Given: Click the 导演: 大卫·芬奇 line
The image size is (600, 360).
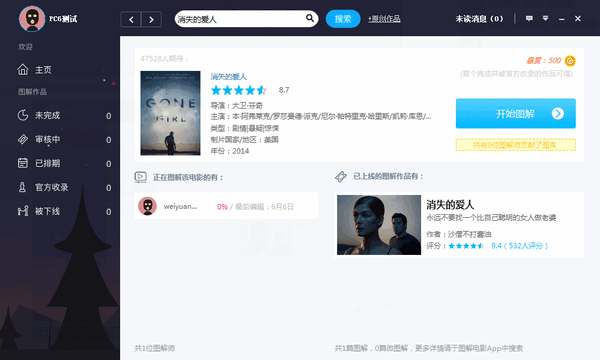Looking at the screenshot, I should pos(236,106).
